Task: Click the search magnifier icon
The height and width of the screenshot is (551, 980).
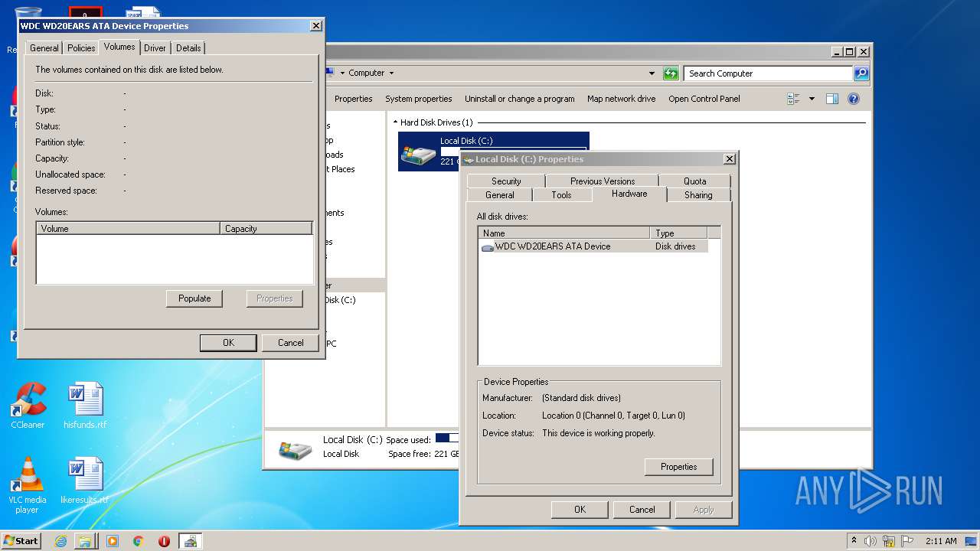Action: click(861, 73)
